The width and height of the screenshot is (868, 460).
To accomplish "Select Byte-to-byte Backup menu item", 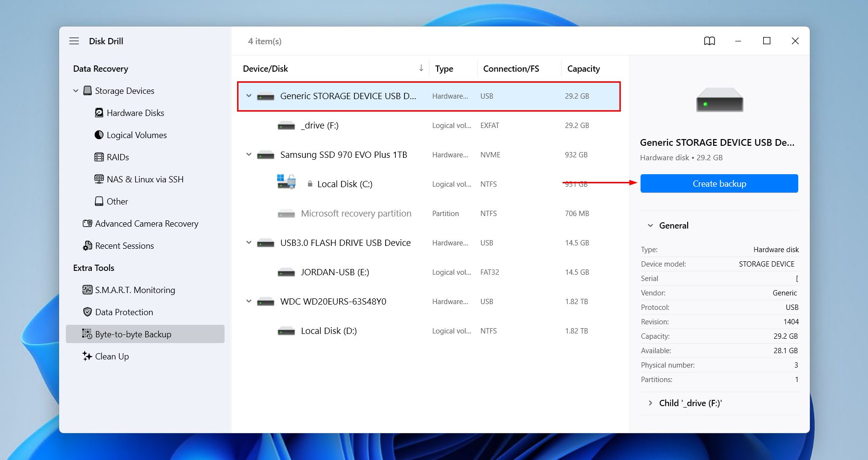I will 133,334.
